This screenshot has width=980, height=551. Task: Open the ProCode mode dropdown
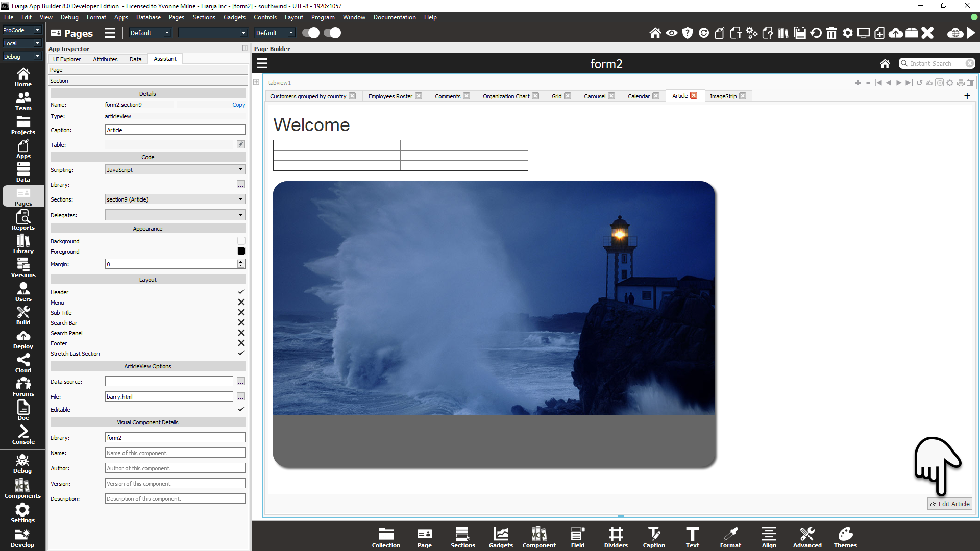click(x=21, y=30)
